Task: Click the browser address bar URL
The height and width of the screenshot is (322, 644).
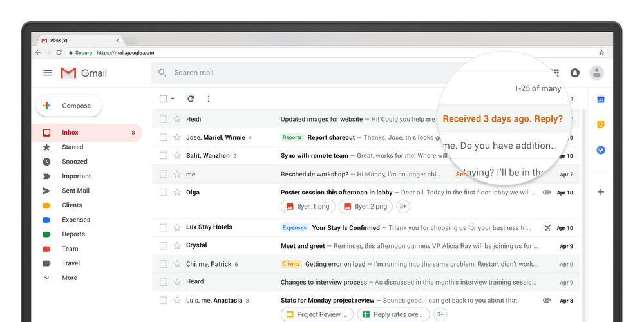Action: point(126,53)
